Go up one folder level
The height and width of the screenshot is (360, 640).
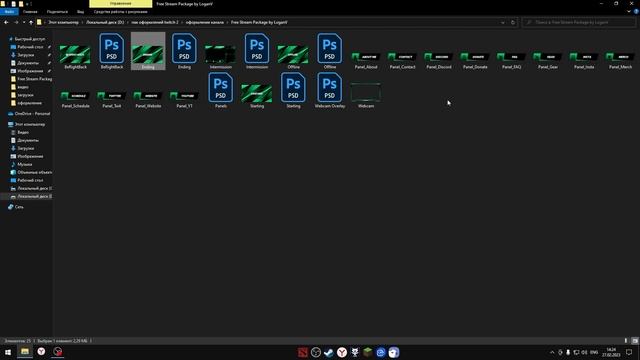(31, 22)
